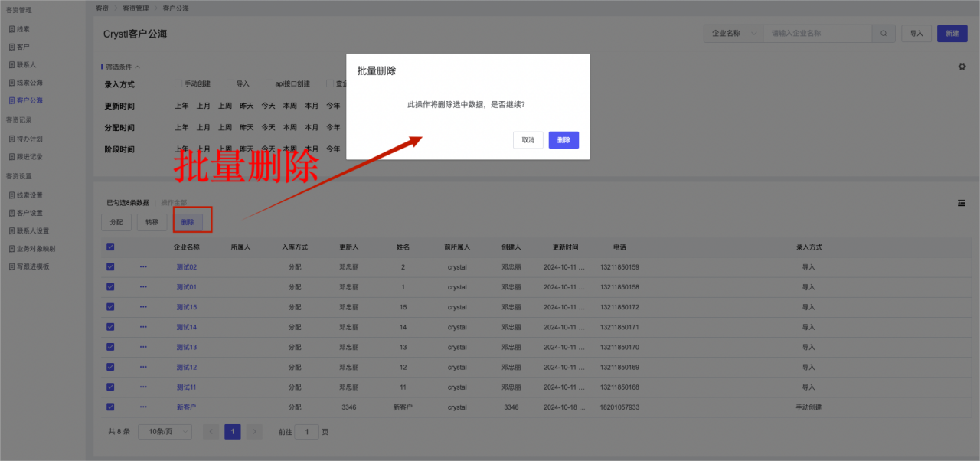The image size is (980, 461).
Task: Toggle the 手动创建 filter checkbox
Action: [178, 83]
